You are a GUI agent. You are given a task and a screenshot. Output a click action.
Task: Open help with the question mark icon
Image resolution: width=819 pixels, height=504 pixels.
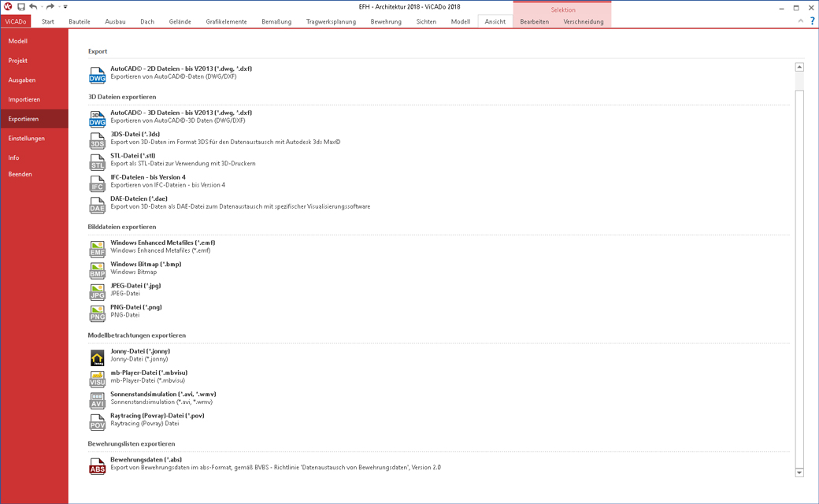coord(812,21)
